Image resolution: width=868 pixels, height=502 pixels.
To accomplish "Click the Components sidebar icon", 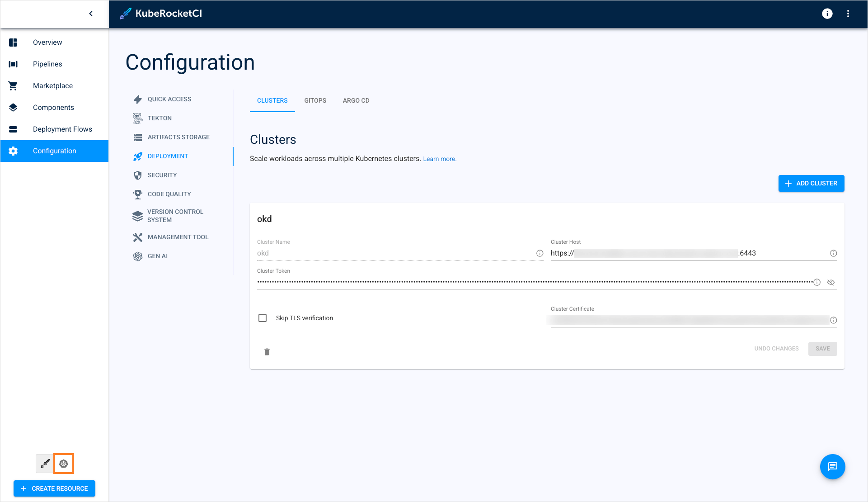I will click(x=13, y=108).
